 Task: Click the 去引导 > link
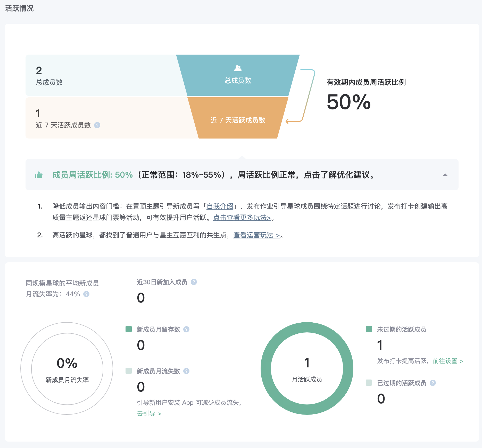[149, 413]
